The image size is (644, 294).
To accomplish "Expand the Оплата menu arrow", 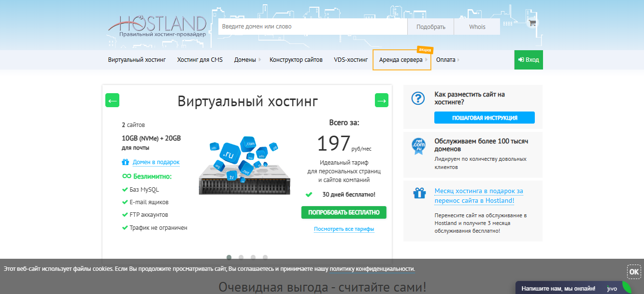I will tap(458, 60).
